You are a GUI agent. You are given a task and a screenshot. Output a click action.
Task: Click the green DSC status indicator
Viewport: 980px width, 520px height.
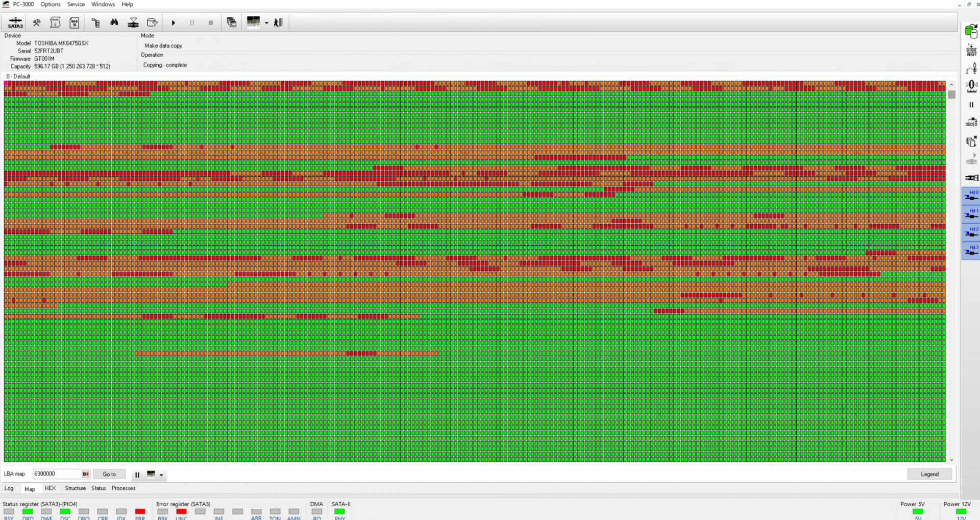pos(65,511)
